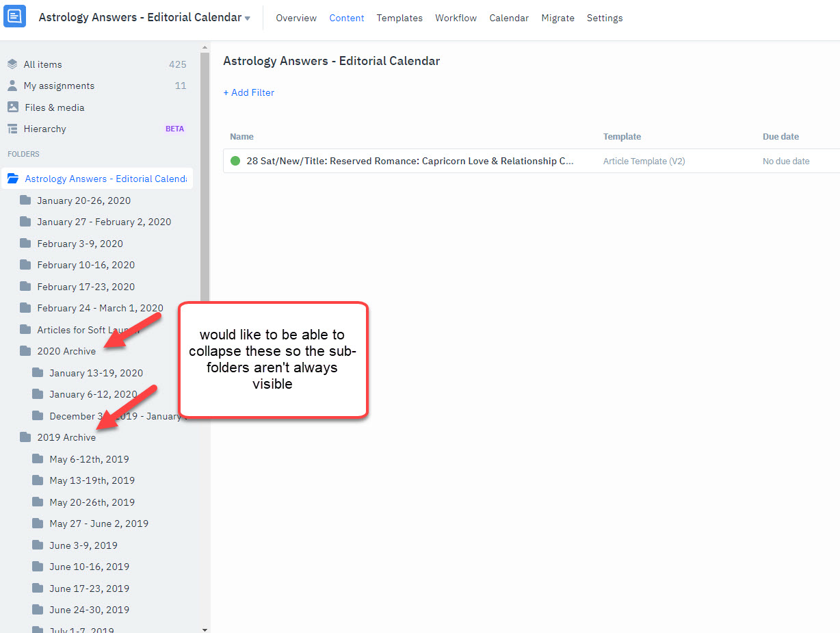Open the Migrate tab
840x633 pixels.
(558, 18)
